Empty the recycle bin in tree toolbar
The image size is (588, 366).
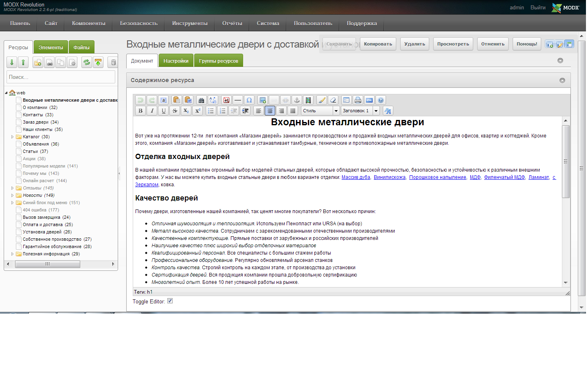113,62
